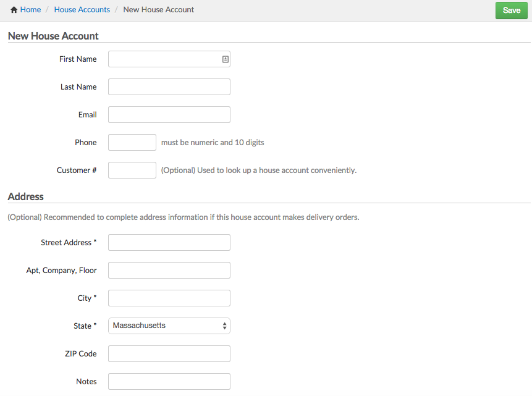
Task: Click the Customer # input field
Action: [132, 171]
